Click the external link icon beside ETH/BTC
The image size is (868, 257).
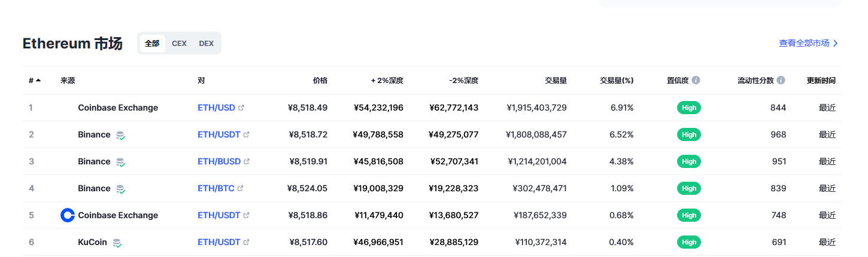[241, 189]
